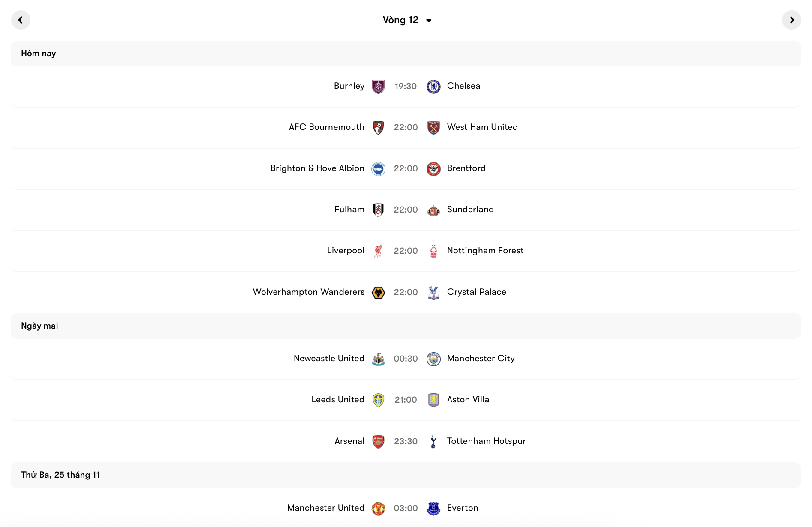Select the Leeds United vs Aston Villa match

click(x=406, y=399)
